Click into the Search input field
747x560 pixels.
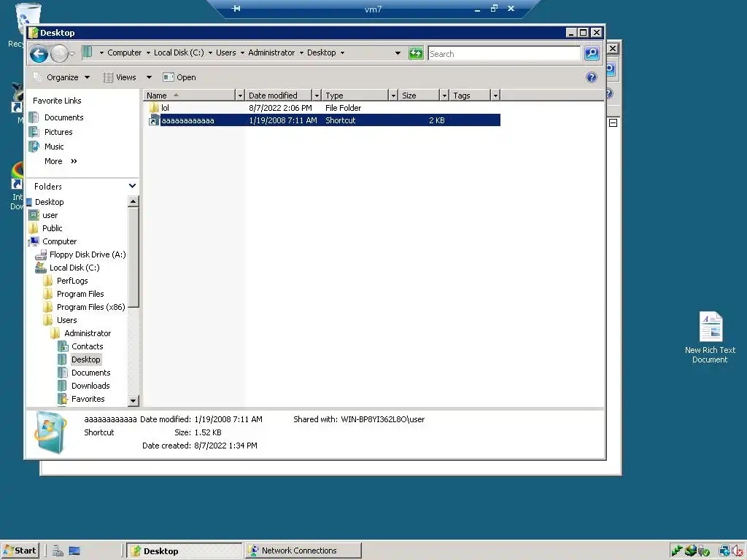pos(504,54)
